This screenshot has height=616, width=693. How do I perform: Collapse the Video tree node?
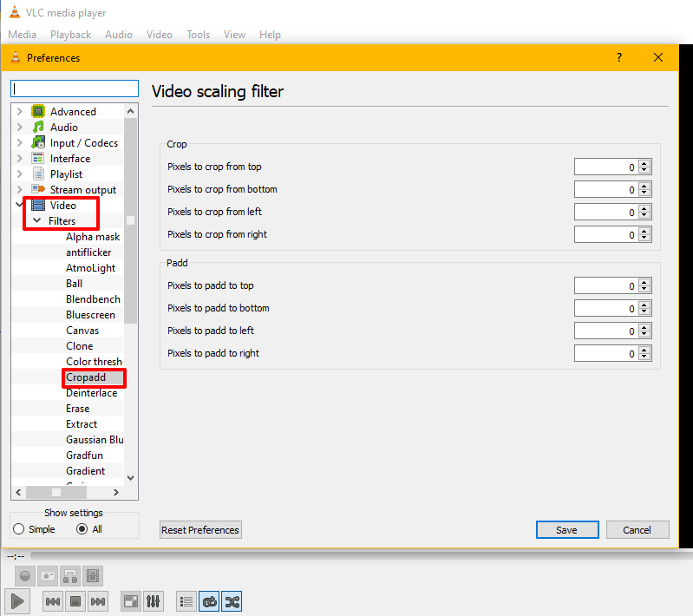tap(19, 205)
